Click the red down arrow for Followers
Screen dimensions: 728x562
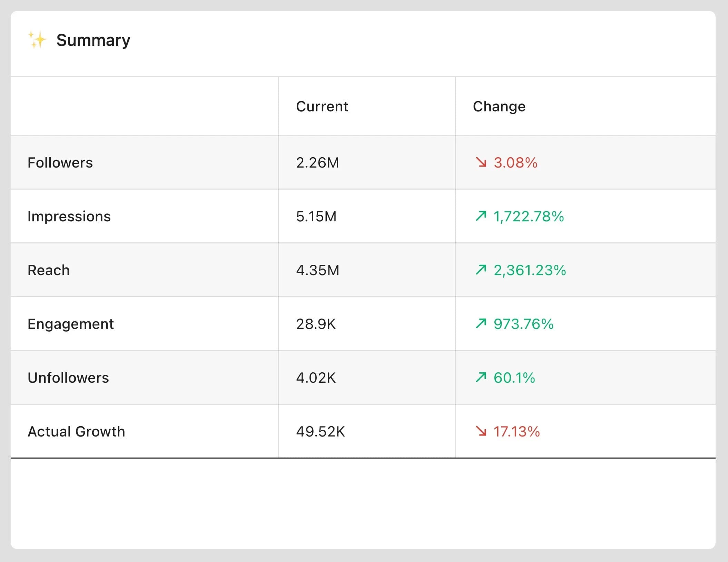pyautogui.click(x=481, y=162)
